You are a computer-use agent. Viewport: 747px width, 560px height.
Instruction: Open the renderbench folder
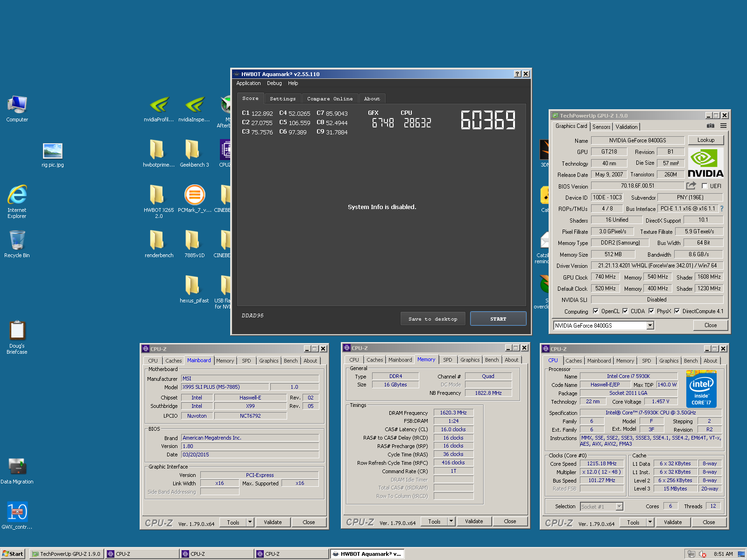(x=159, y=244)
